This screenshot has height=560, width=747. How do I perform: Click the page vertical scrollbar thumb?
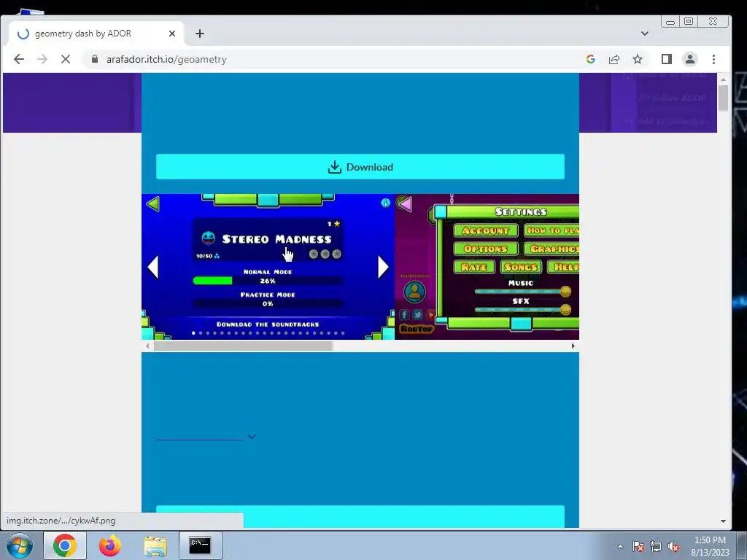click(723, 98)
